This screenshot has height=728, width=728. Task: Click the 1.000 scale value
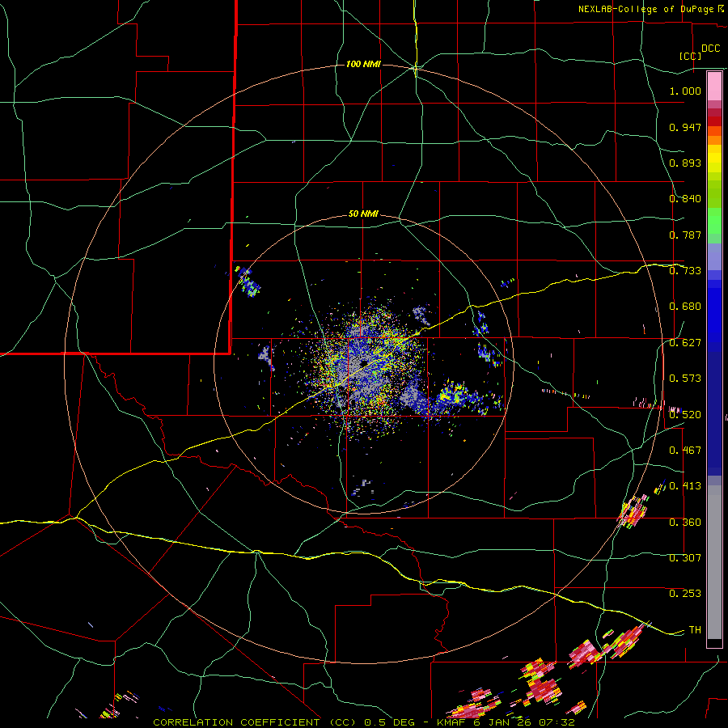tap(685, 91)
